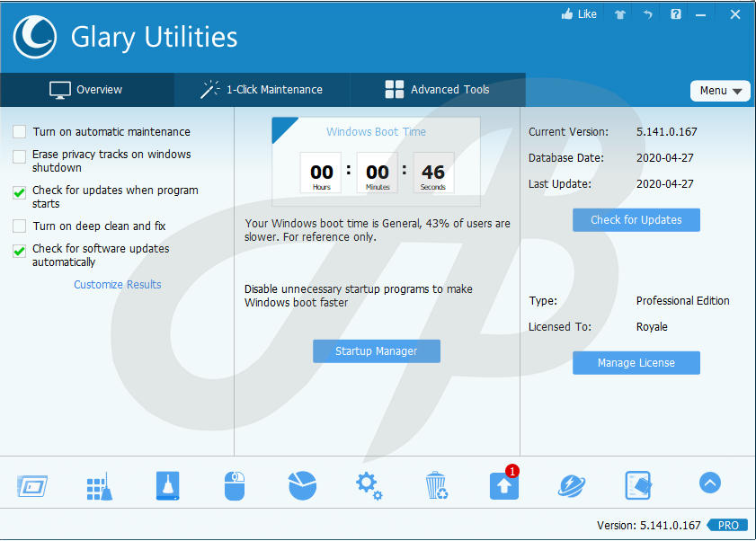Click the 00 Minutes boot time box
Viewport: 756px width, 541px height.
[377, 173]
